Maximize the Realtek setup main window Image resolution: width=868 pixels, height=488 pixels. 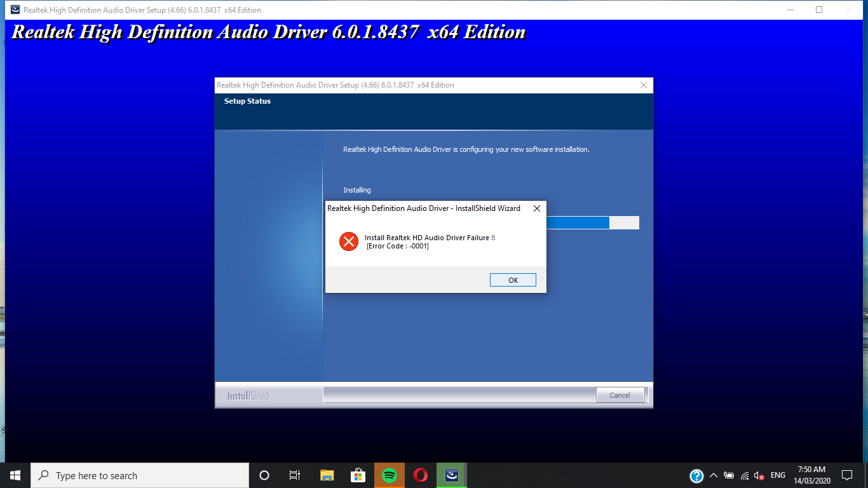click(x=819, y=10)
